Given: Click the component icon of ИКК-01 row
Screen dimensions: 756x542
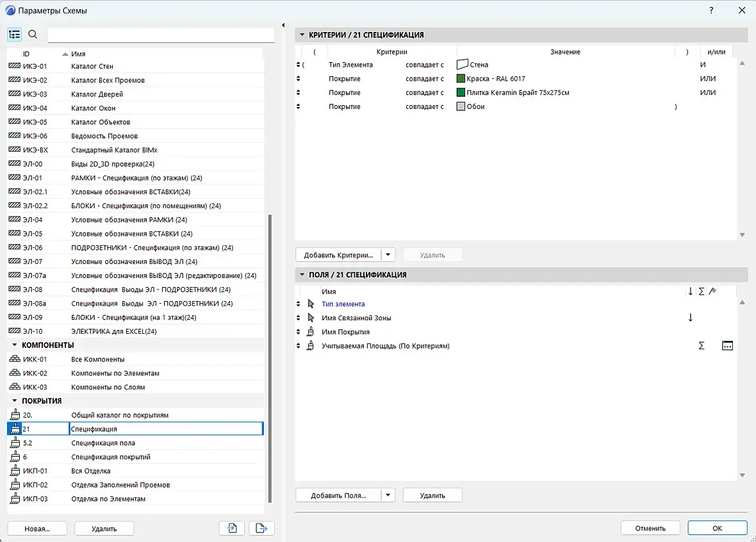Looking at the screenshot, I should 15,359.
